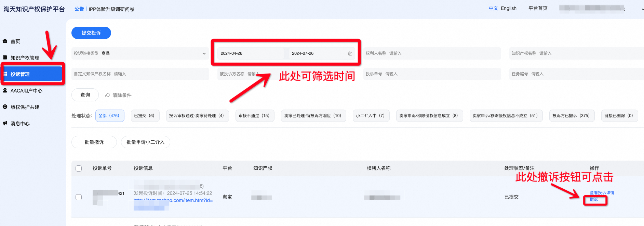Open IPP体验升级调研问卷 announcement link
The width and height of the screenshot is (644, 226).
pos(111,9)
